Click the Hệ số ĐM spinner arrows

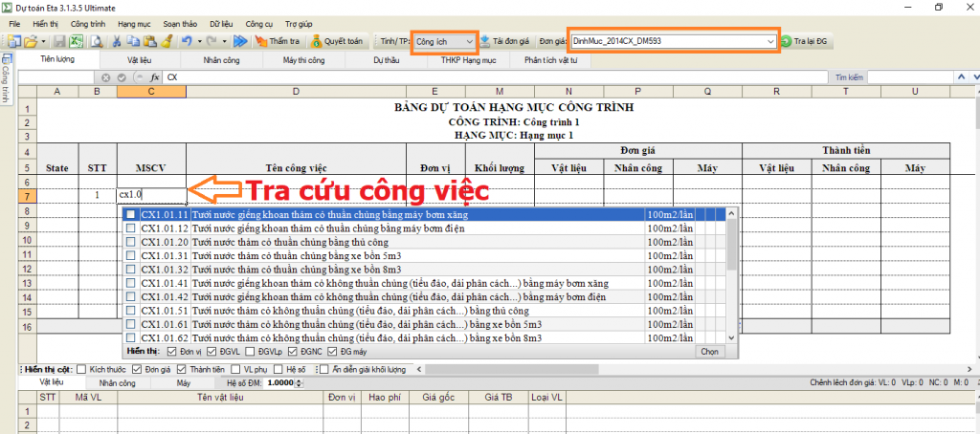coord(301,382)
